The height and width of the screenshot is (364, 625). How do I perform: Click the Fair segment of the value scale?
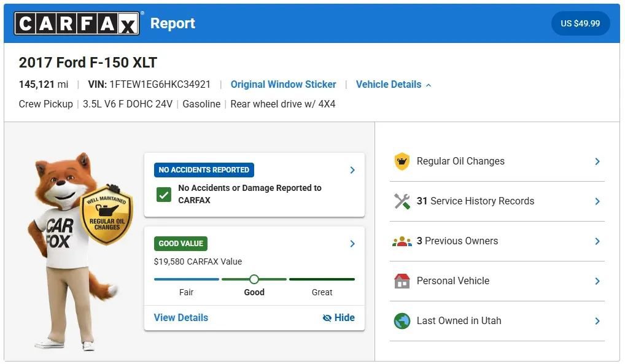187,279
